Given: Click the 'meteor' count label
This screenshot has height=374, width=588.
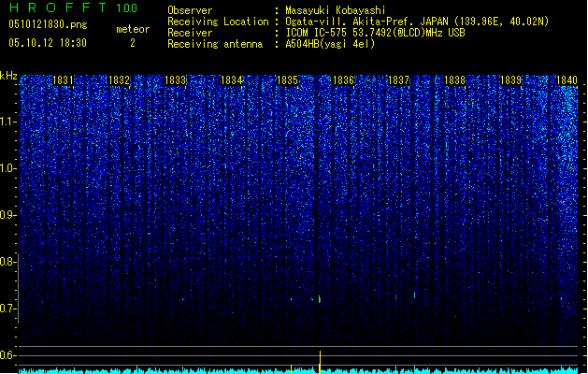Looking at the screenshot, I should click(x=133, y=29).
